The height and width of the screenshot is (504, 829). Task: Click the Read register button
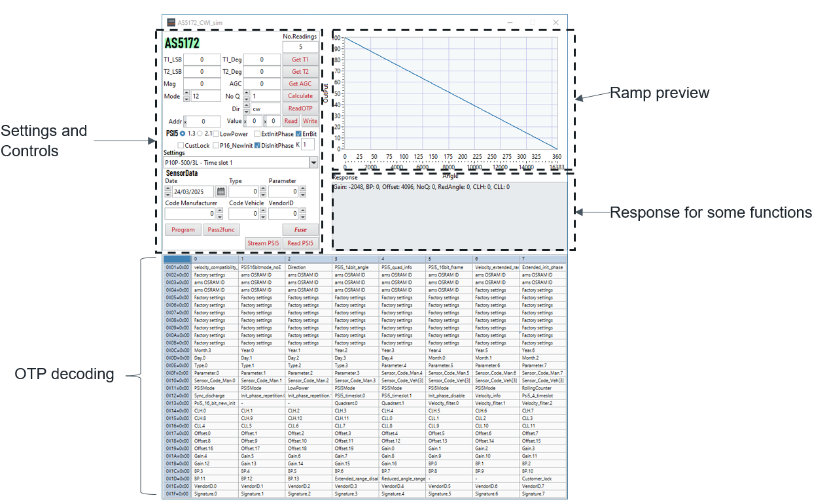(291, 121)
